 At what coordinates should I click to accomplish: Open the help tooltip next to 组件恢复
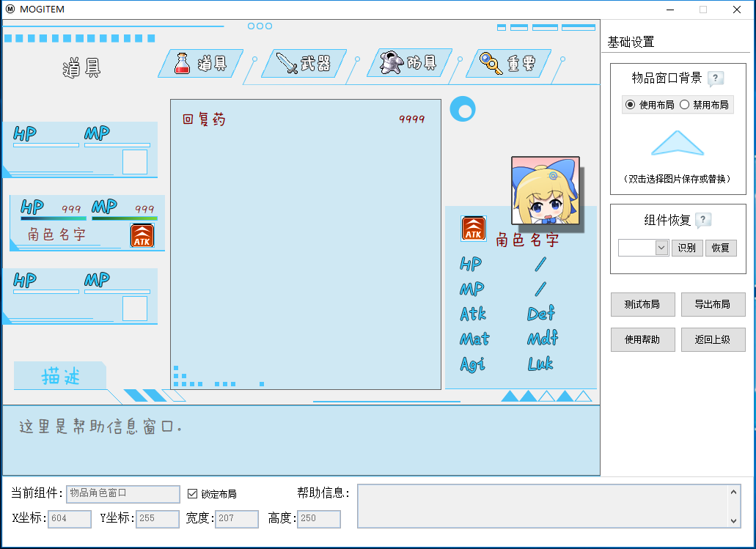[x=703, y=220]
